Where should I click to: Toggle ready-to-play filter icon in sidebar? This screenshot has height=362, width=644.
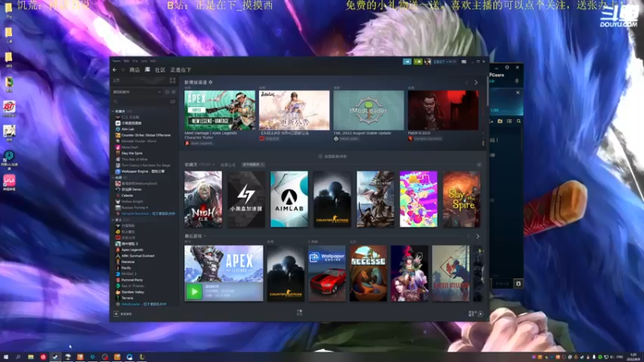pos(173,92)
